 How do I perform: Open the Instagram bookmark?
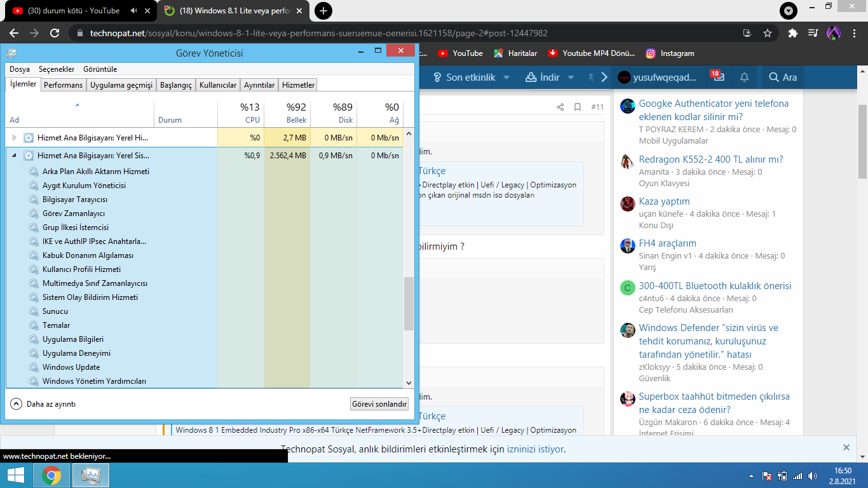point(670,53)
